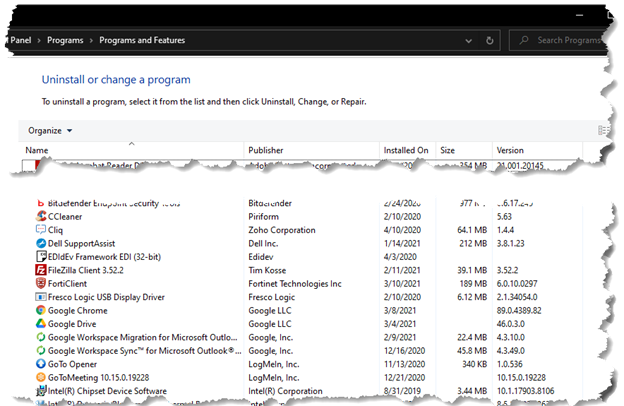This screenshot has height=406, width=624.
Task: Expand the chevron before Programs breadcrumb
Action: [x=39, y=41]
